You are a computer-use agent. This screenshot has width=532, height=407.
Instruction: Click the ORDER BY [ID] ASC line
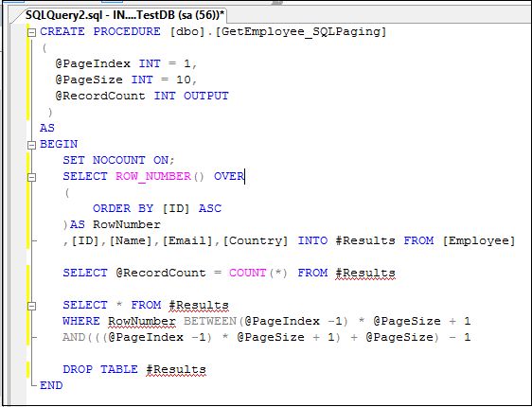(x=157, y=208)
